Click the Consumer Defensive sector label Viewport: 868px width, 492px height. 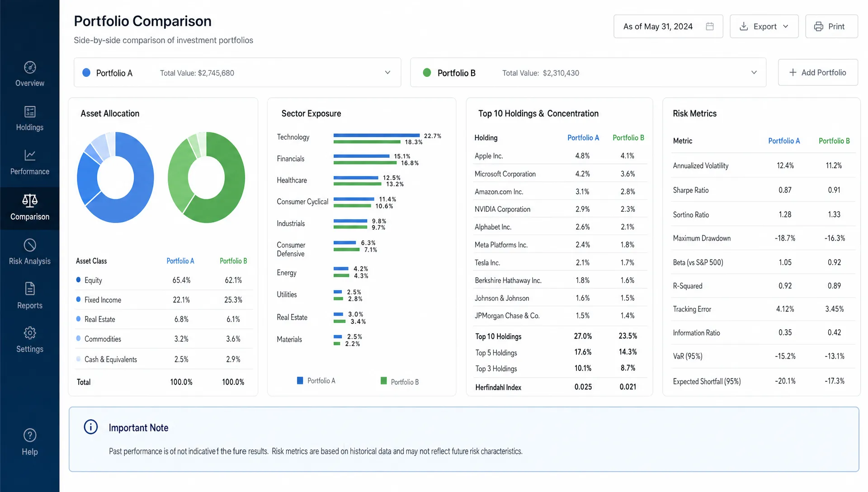pyautogui.click(x=291, y=249)
